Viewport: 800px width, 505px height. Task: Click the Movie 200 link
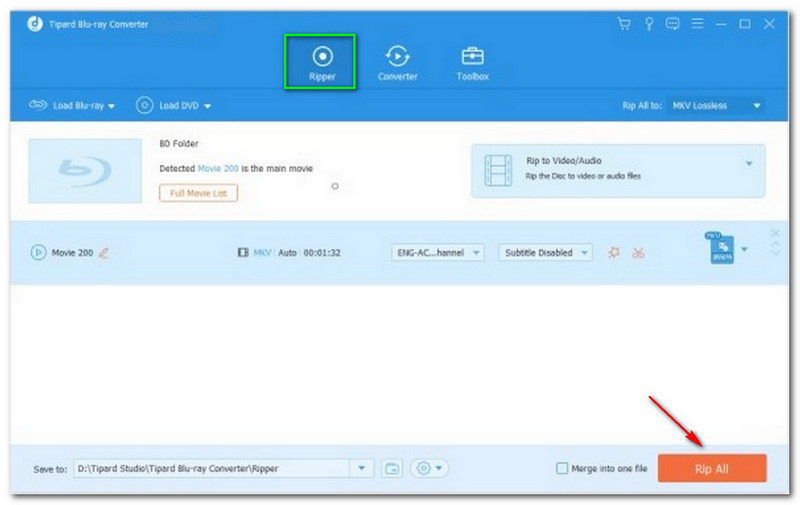click(218, 168)
